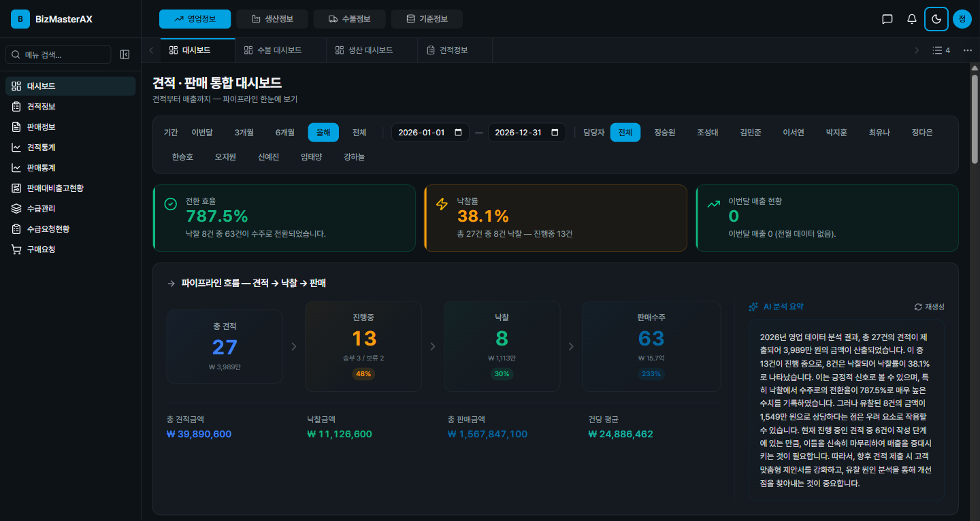Open 수급관리 in the sidebar
The height and width of the screenshot is (521, 980).
click(x=71, y=209)
